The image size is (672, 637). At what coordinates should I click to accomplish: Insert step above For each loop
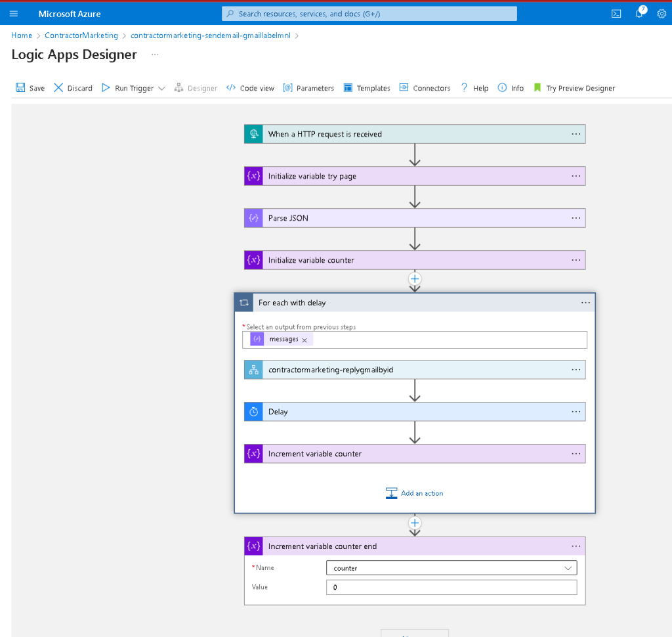(x=415, y=279)
